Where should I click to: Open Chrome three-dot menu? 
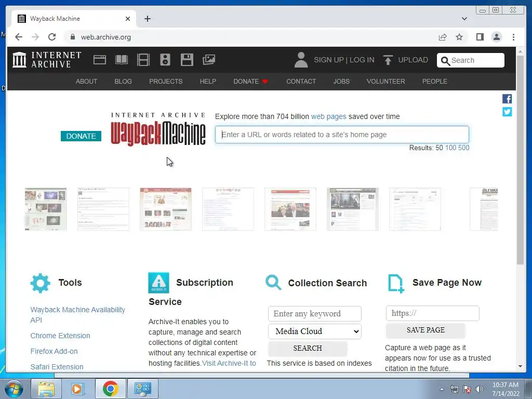(x=513, y=37)
